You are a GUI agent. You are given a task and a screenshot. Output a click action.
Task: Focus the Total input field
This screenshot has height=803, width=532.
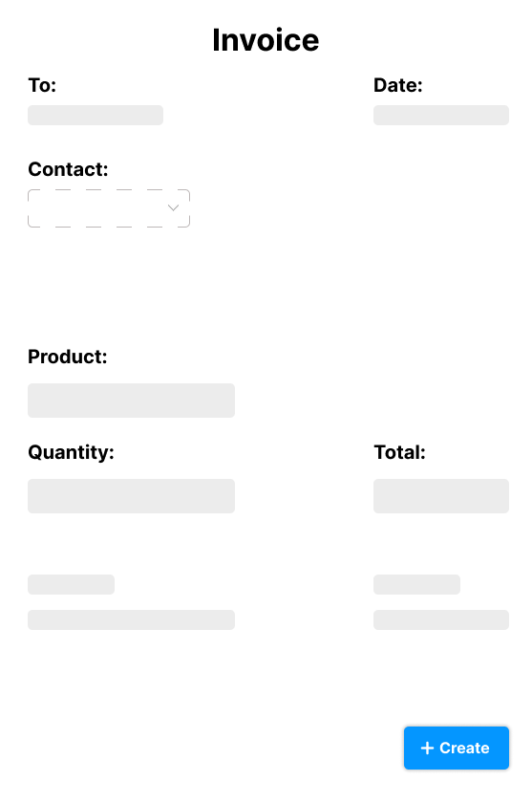441,496
